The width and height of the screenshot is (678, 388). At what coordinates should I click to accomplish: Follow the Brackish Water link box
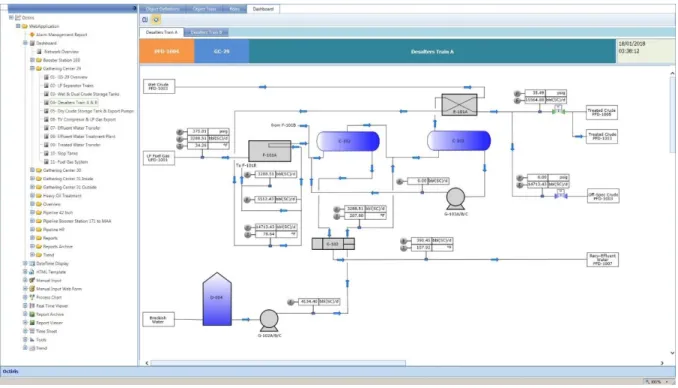tap(158, 319)
